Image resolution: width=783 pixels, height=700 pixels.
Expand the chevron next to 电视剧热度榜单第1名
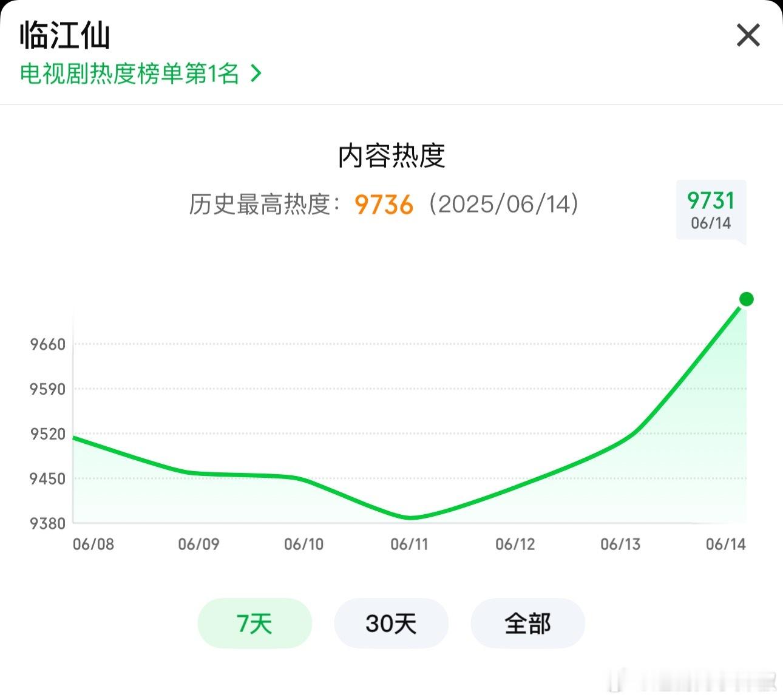tap(256, 74)
